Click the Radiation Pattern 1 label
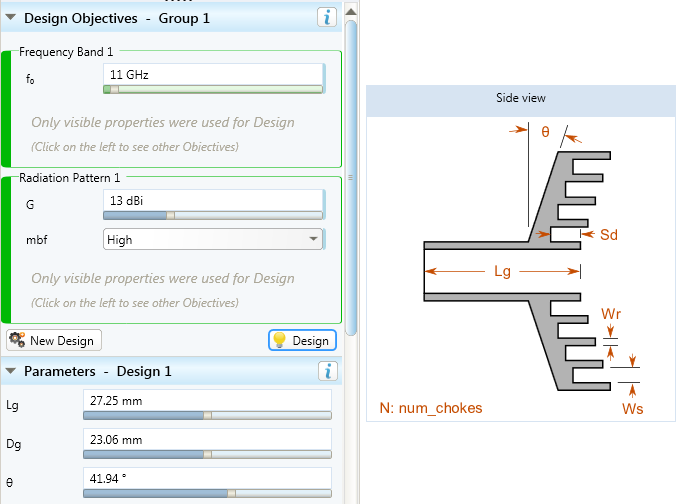This screenshot has width=678, height=504. coord(70,178)
